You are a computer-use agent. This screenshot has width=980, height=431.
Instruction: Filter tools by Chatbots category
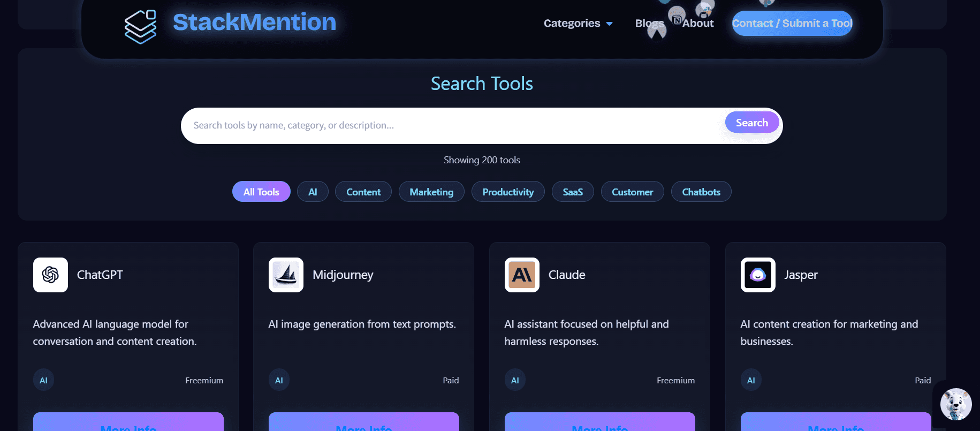(x=701, y=192)
